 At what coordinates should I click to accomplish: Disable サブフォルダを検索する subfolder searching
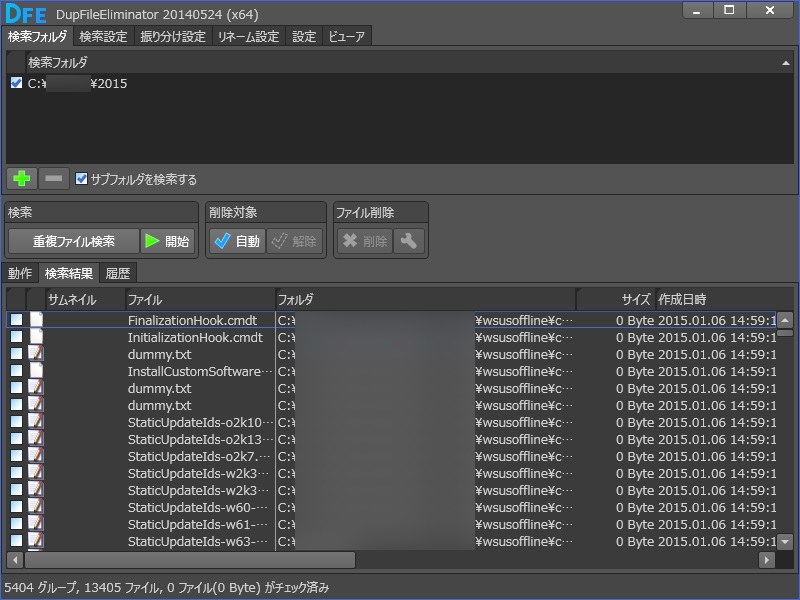click(x=82, y=180)
